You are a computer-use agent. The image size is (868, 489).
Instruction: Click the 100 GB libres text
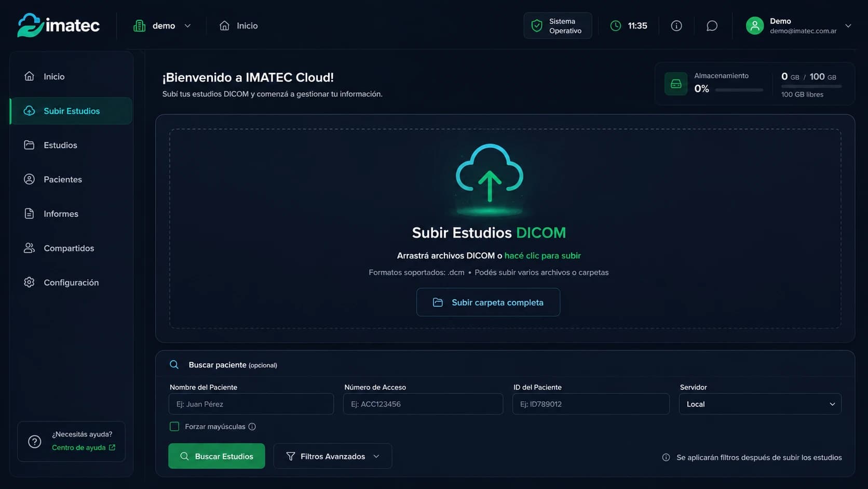tap(802, 95)
